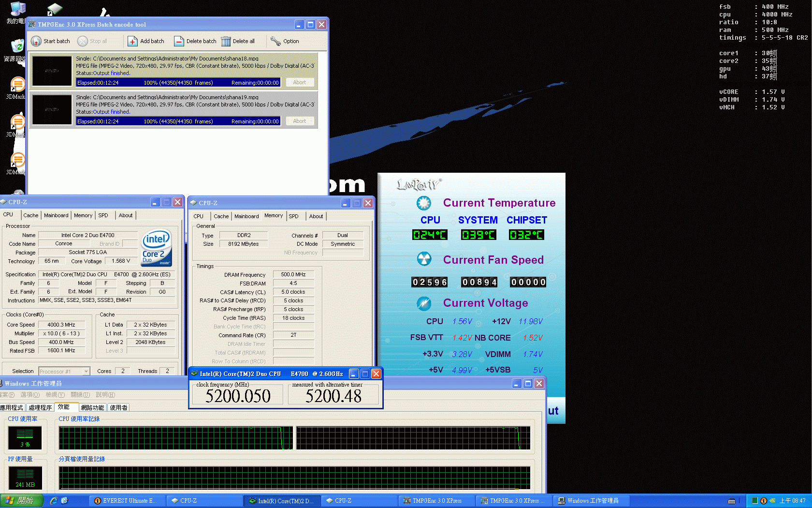Image resolution: width=812 pixels, height=508 pixels.
Task: Click the SYSTEM temperature 039°C display
Action: [x=478, y=235]
